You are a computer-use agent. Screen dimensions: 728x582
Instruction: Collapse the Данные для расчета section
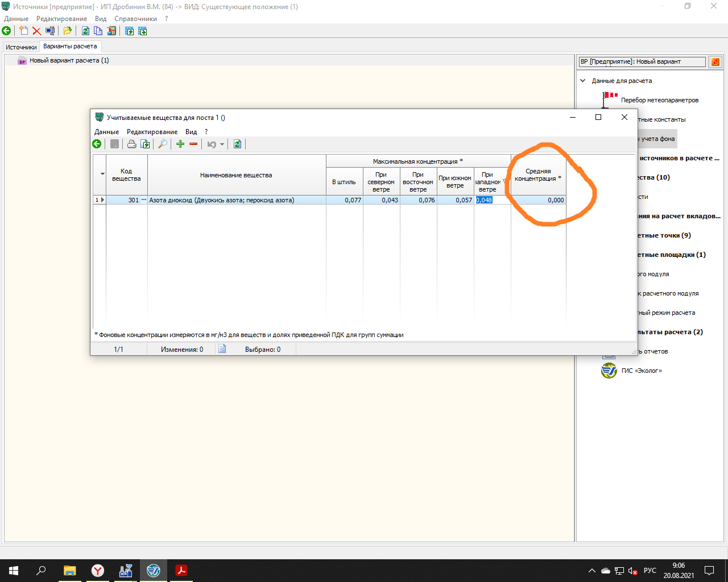582,81
